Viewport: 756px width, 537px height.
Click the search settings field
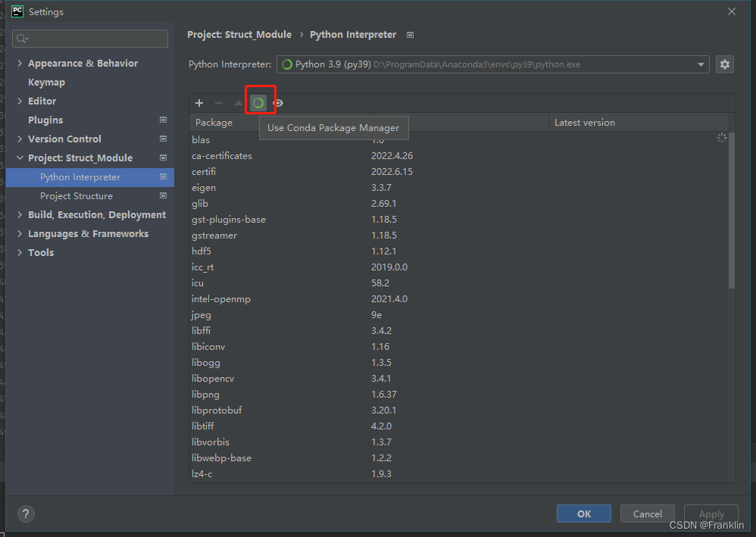pyautogui.click(x=90, y=39)
